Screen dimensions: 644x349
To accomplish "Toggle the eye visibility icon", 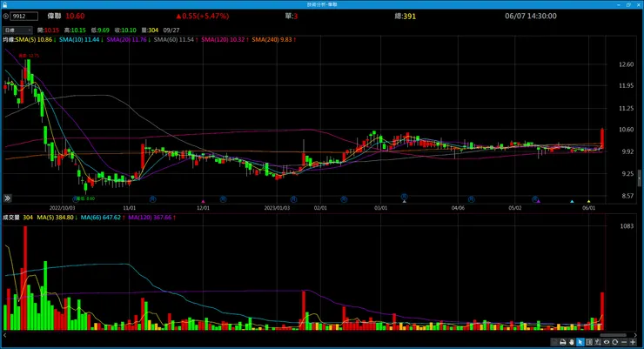I will click(607, 342).
